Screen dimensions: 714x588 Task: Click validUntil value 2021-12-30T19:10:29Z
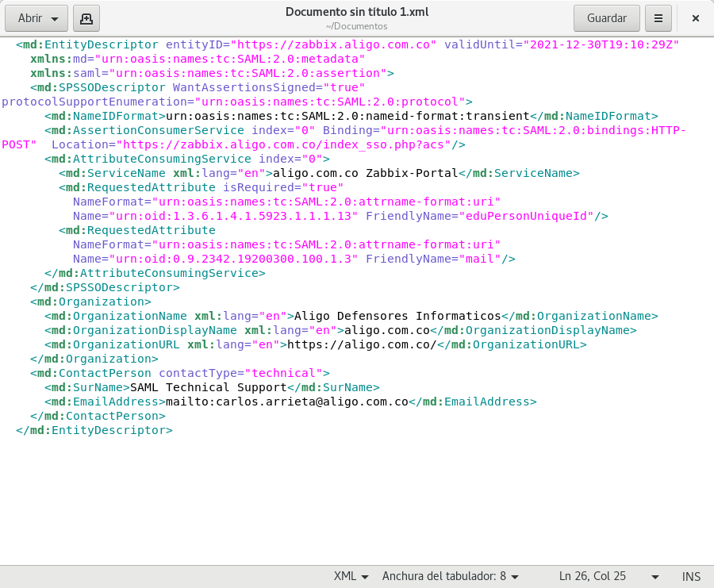coord(601,44)
